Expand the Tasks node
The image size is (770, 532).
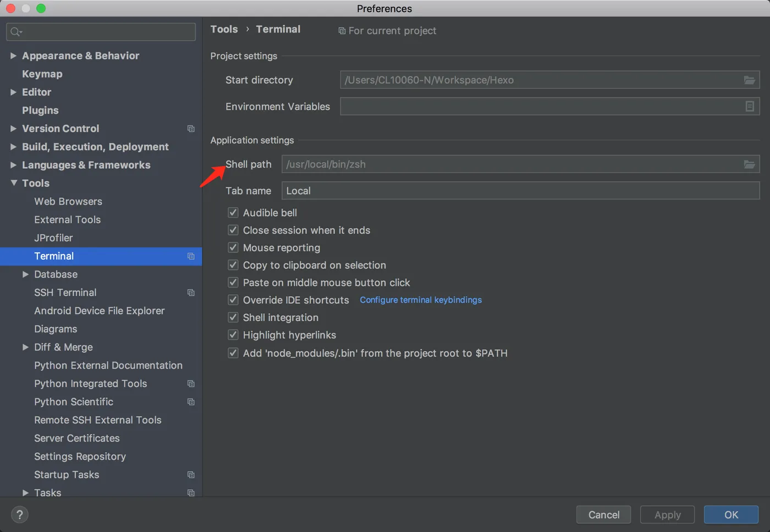point(25,492)
